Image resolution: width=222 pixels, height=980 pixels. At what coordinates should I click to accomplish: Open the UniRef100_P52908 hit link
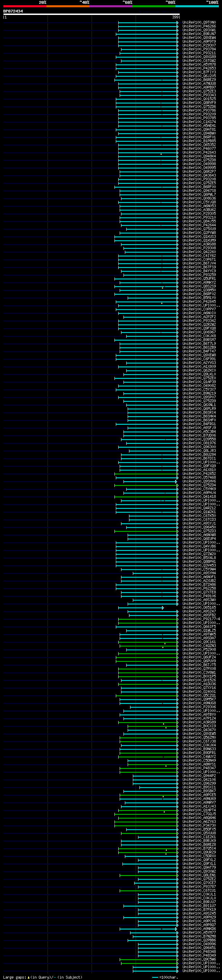[x=199, y=649]
